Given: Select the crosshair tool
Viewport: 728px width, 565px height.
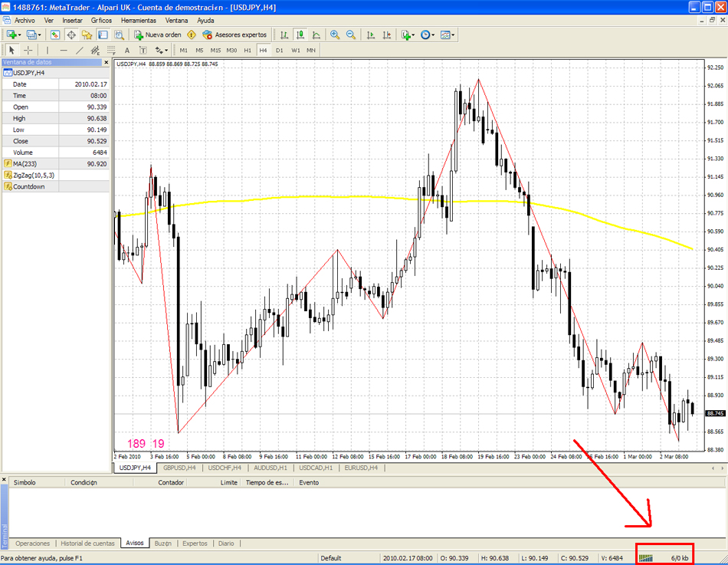Looking at the screenshot, I should pos(28,50).
